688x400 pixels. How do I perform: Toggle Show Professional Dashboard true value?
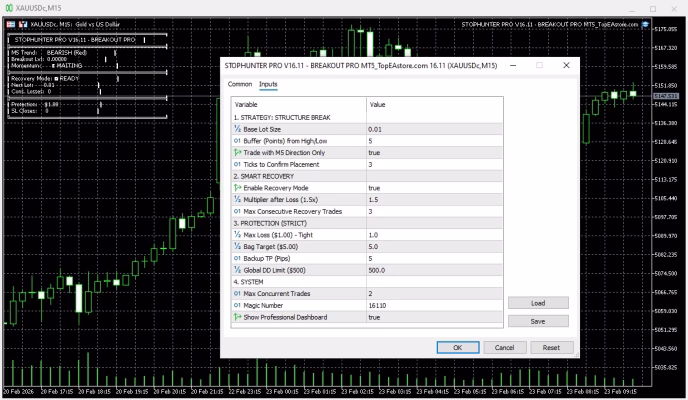click(434, 317)
